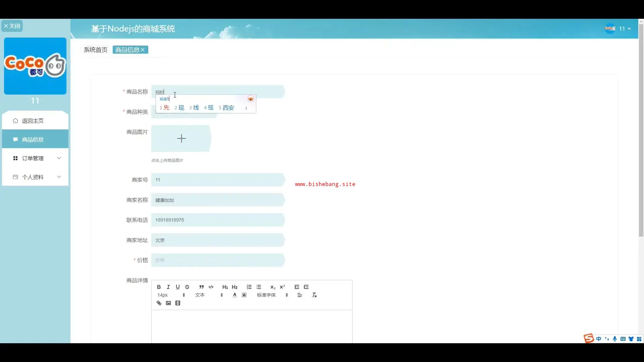Choose candidate 西安 in the IME popup

pyautogui.click(x=228, y=108)
